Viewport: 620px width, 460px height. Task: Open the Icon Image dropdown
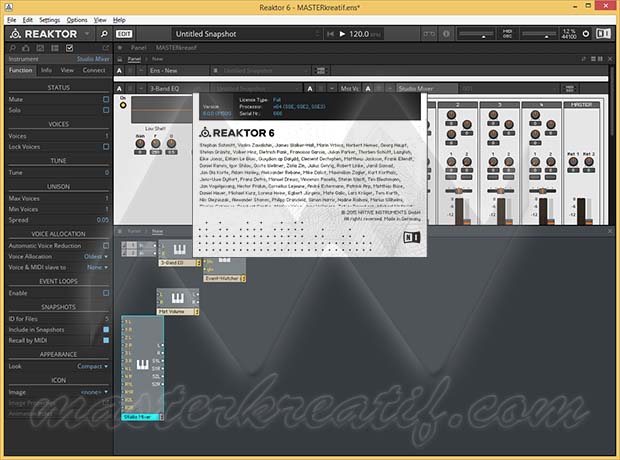(x=94, y=392)
